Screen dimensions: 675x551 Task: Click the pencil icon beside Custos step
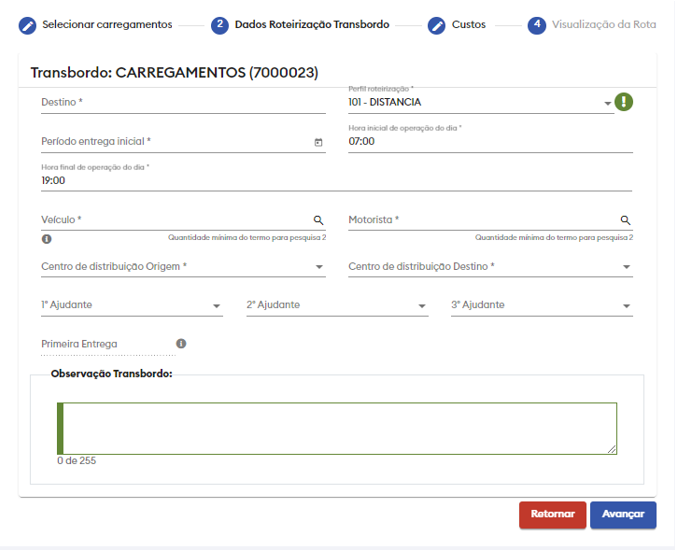point(436,25)
